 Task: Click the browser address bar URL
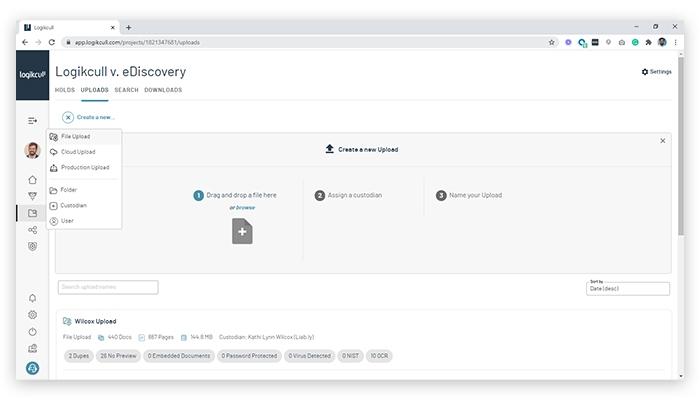click(137, 42)
